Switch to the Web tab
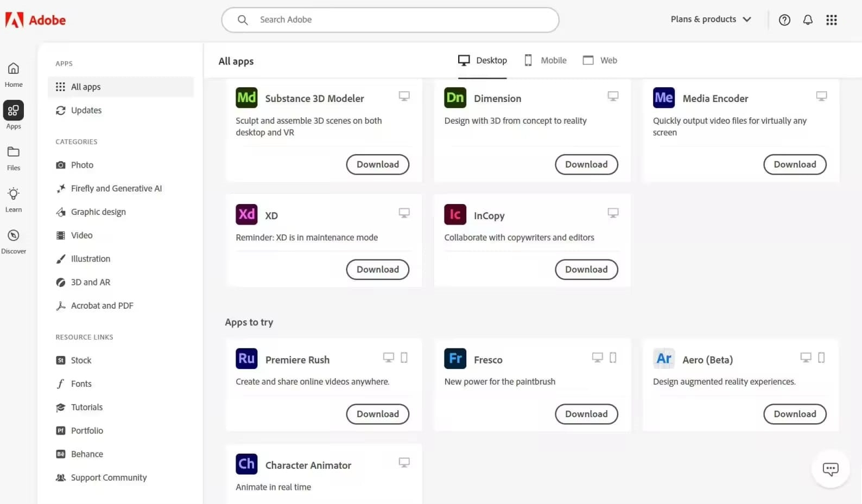 coord(600,60)
